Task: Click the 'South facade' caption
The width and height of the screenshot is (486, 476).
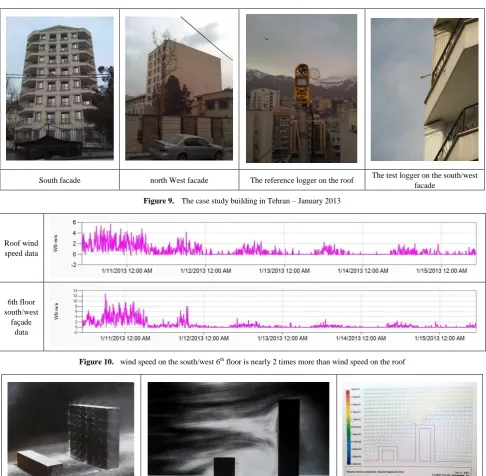Action: [60, 180]
